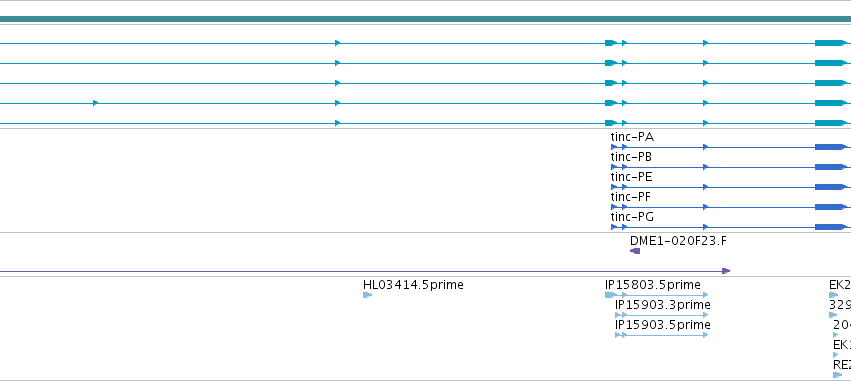Click the long purple feature's arrowhead end
This screenshot has height=381, width=851.
(x=726, y=271)
